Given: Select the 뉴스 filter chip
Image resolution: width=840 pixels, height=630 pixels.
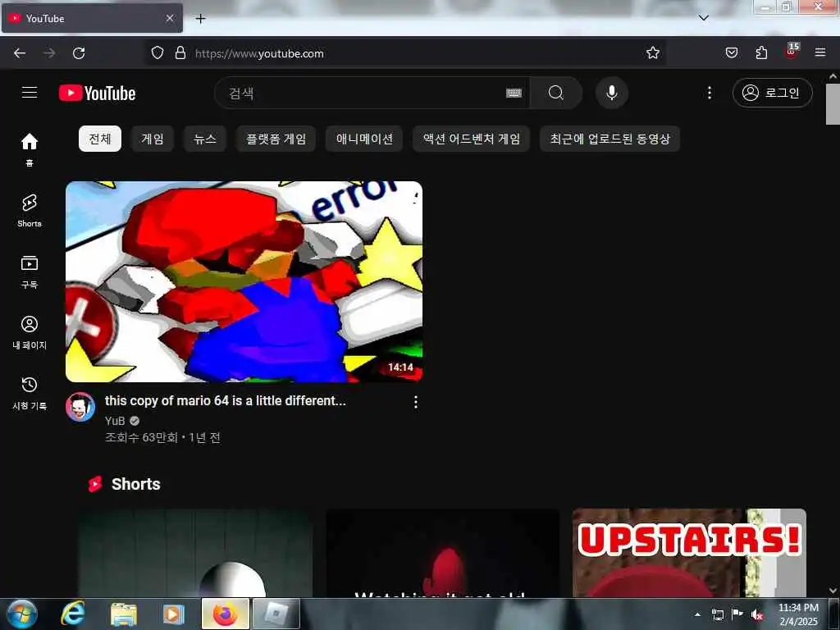Looking at the screenshot, I should click(204, 139).
